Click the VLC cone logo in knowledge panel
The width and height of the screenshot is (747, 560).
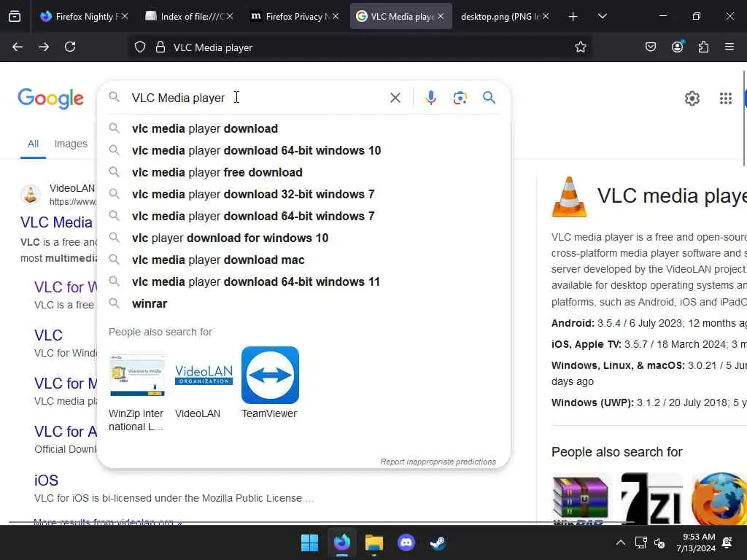coord(569,196)
